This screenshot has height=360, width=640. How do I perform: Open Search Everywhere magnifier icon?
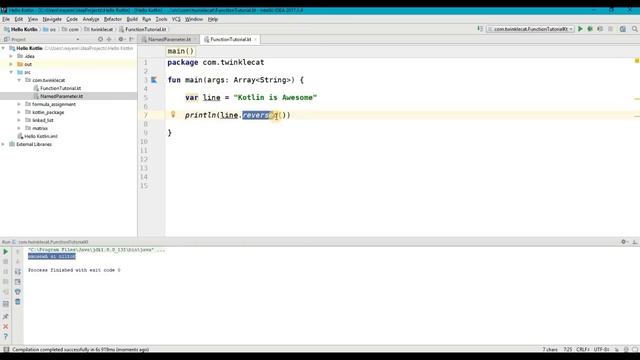click(x=635, y=29)
